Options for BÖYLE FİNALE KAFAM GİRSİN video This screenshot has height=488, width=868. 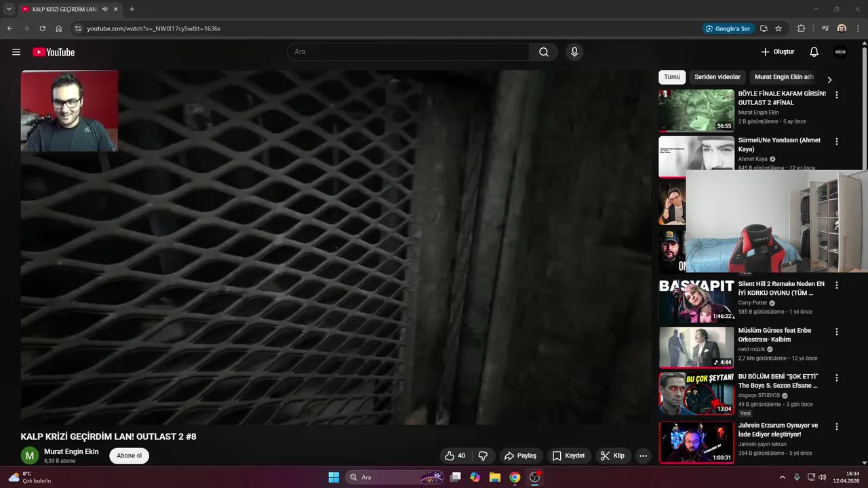pos(837,96)
